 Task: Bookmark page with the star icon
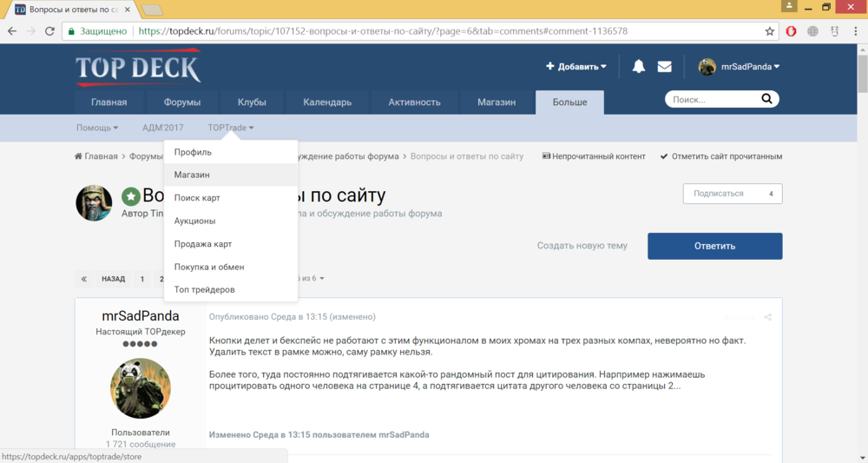point(769,31)
